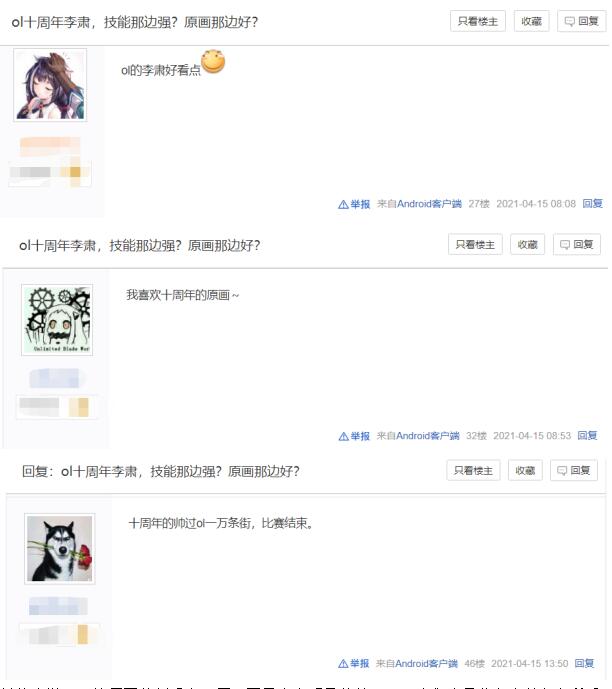Viewport: 612px width, 689px height.
Task: Click the top 收藏 button
Action: tap(531, 21)
